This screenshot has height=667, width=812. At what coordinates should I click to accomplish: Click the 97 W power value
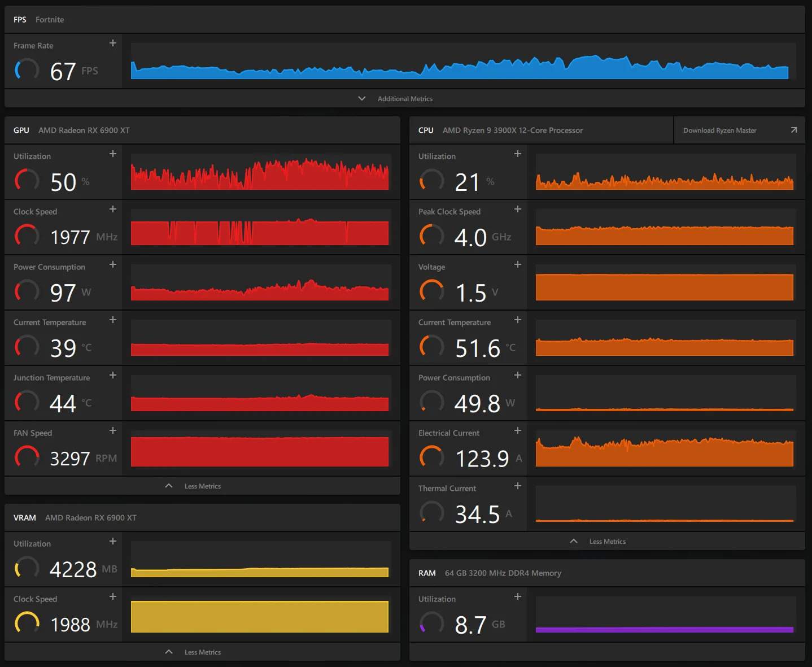(x=71, y=293)
